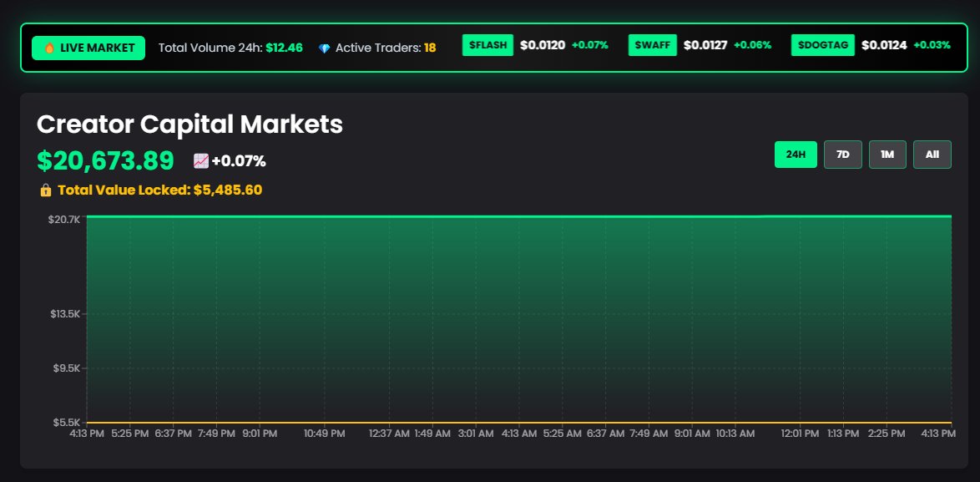Click the $13.5K y-axis label
980x482 pixels.
coord(65,314)
